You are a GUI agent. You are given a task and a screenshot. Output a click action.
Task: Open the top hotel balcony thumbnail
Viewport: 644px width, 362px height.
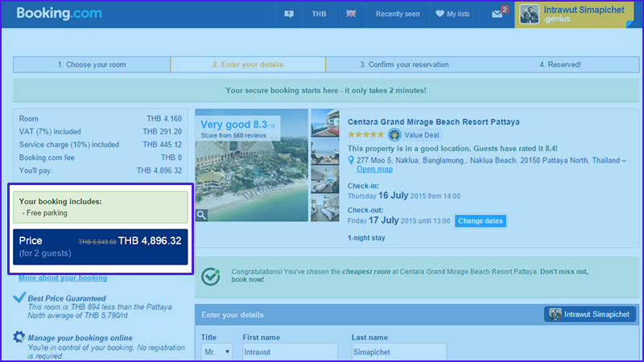coord(324,122)
